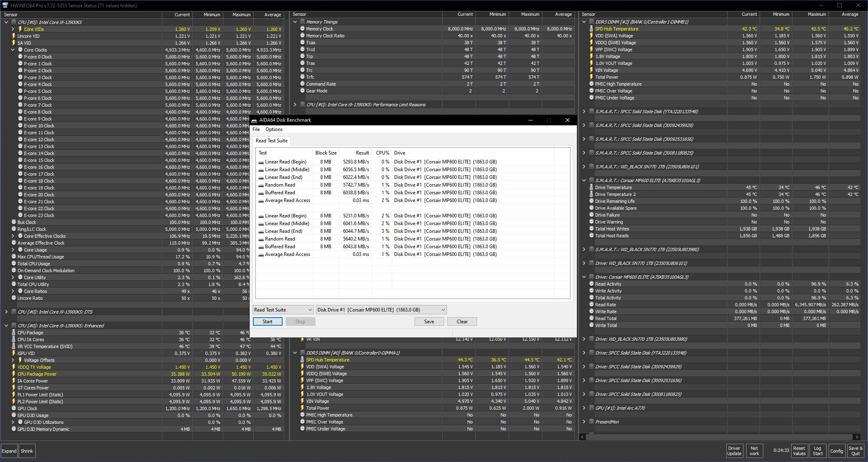
Task: Click the HWiNFO64 title bar app icon
Action: click(5, 5)
